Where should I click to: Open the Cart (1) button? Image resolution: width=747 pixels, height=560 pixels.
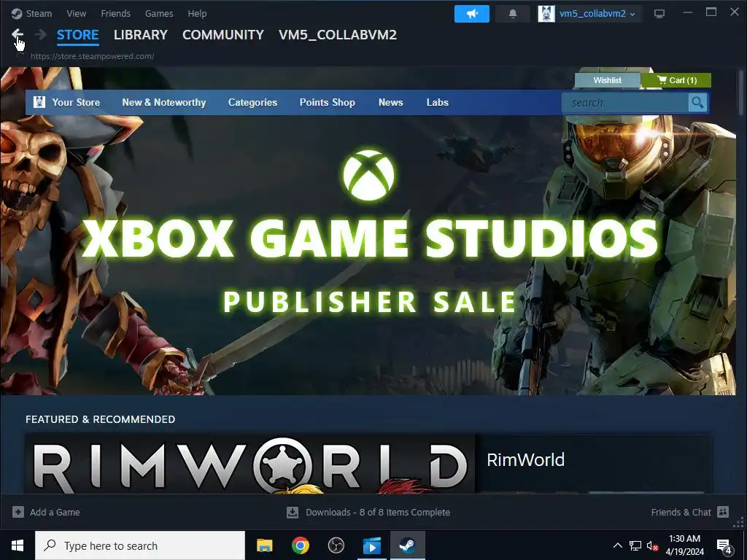[x=676, y=80]
